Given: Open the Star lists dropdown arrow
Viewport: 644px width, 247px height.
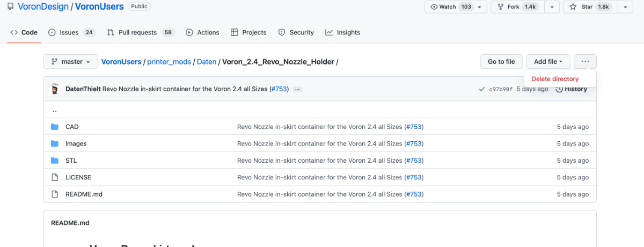Looking at the screenshot, I should point(626,7).
